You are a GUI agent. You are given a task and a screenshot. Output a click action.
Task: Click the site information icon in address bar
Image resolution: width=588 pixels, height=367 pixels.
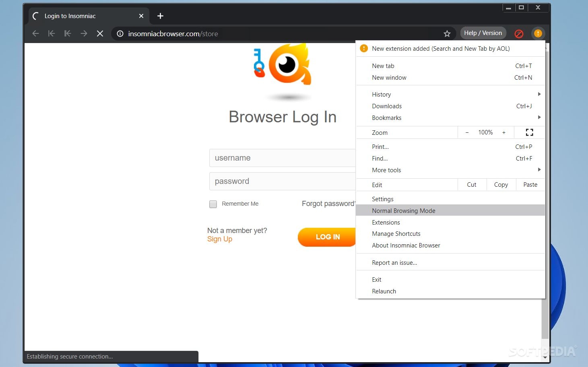coord(120,34)
